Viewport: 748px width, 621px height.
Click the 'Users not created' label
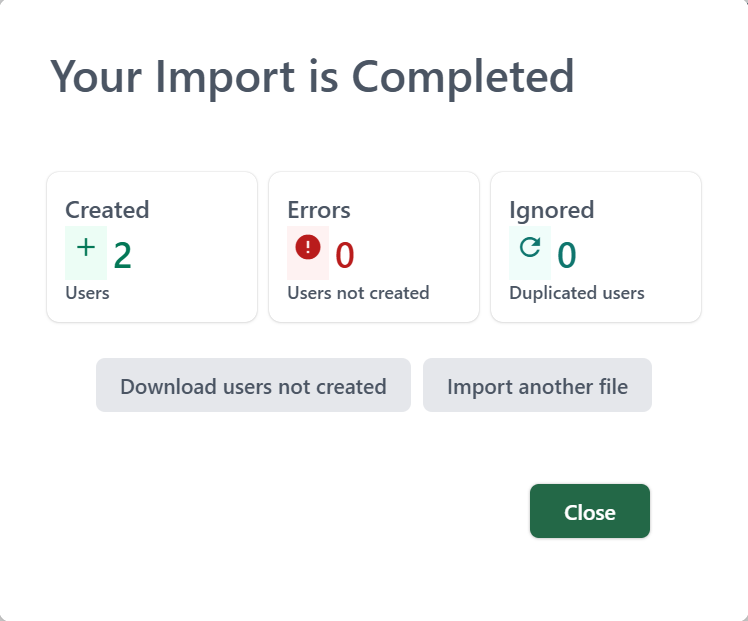tap(358, 293)
